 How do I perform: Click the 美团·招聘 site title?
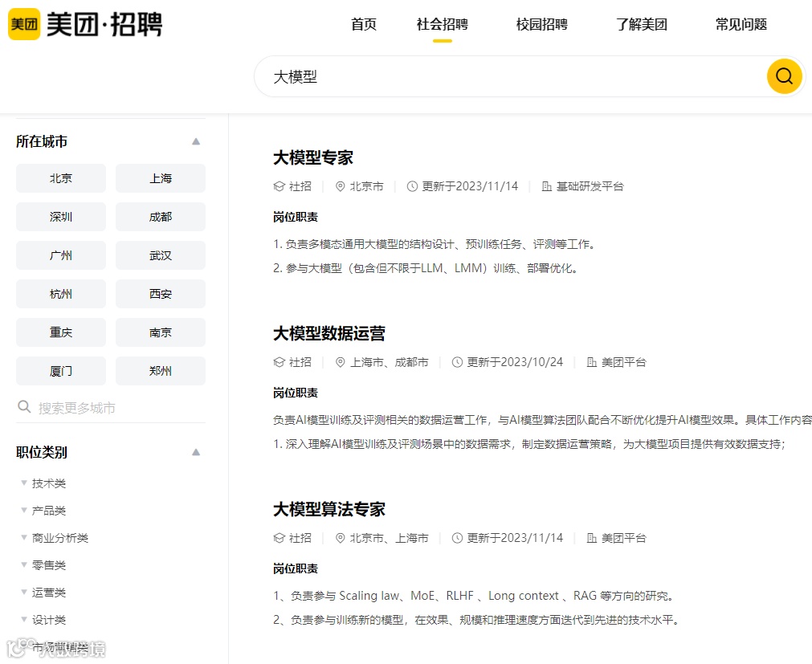(x=104, y=24)
